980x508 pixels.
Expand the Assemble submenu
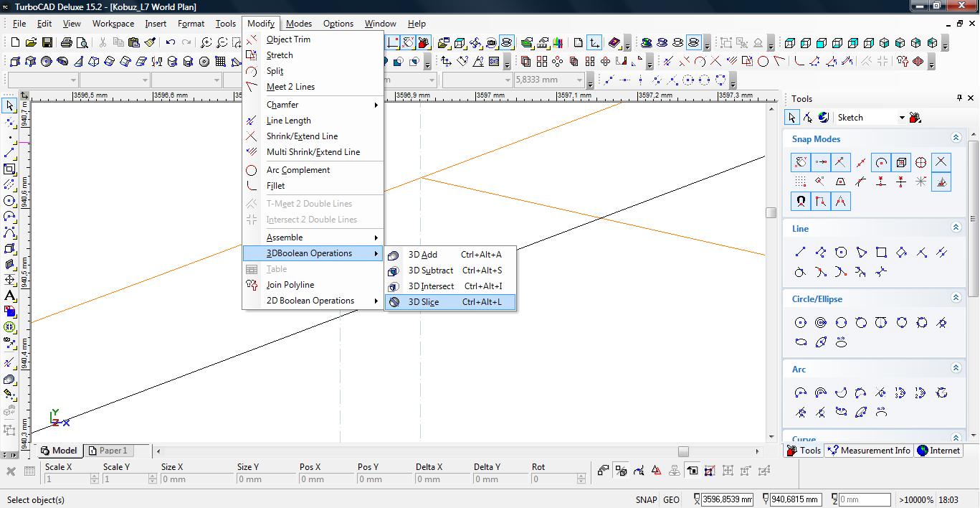click(x=313, y=237)
